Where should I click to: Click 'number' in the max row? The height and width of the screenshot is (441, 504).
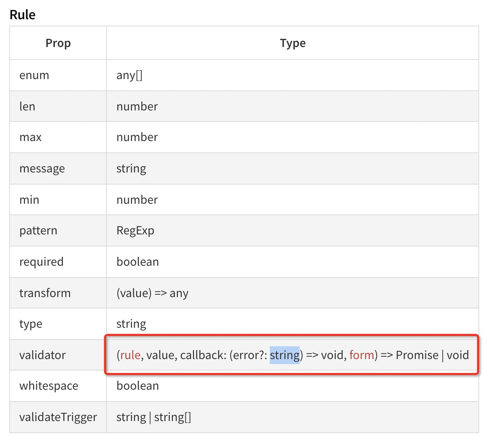pyautogui.click(x=137, y=137)
